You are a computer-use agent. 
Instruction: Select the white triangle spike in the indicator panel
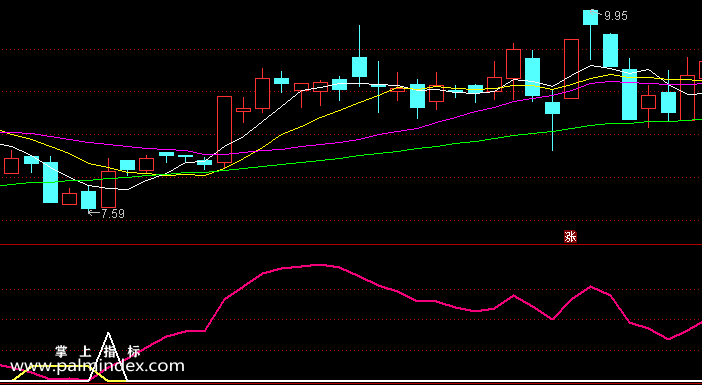tap(108, 356)
